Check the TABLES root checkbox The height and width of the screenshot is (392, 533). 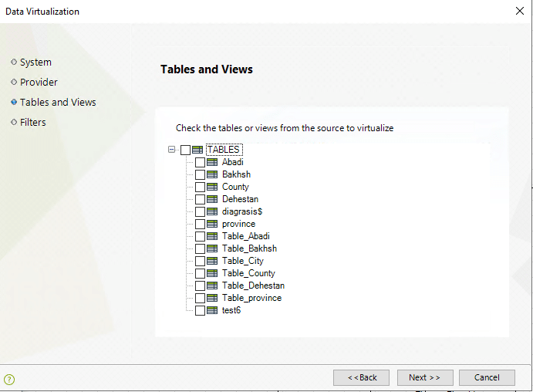[x=185, y=150]
